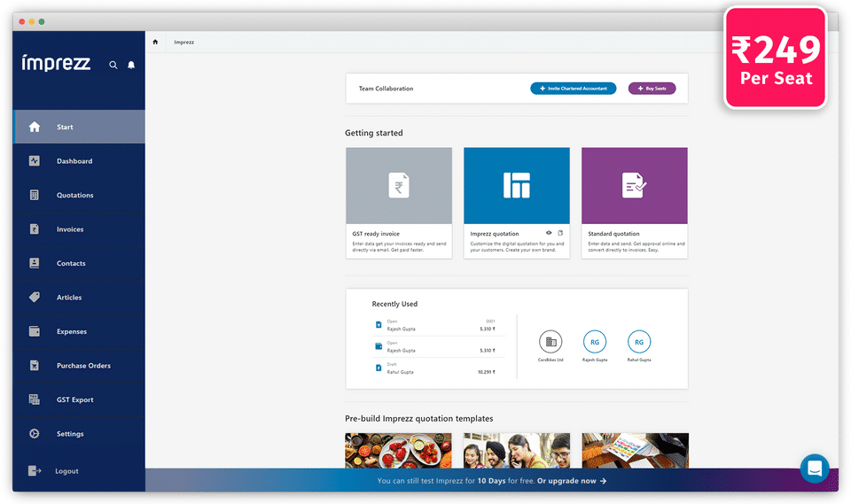This screenshot has height=504, width=851.
Task: Click the imprezz logo
Action: (56, 62)
